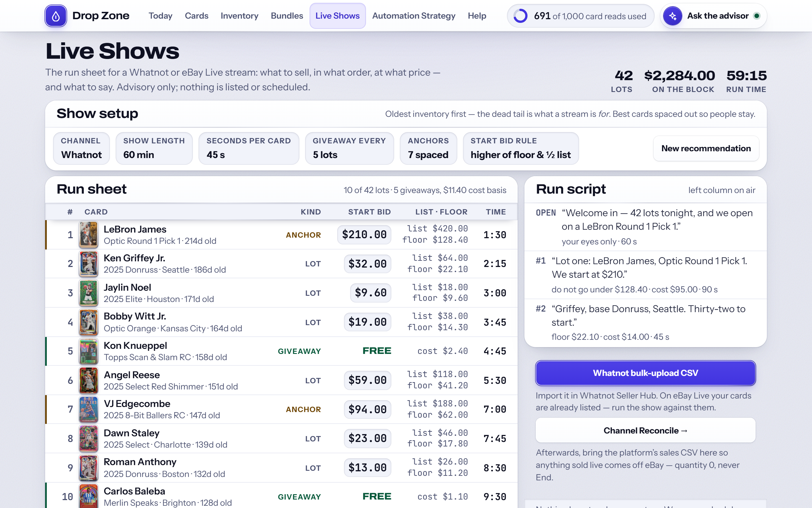Edit Bobby Witt Jr. $19.00 start bid
This screenshot has width=812, height=508.
[x=367, y=322]
